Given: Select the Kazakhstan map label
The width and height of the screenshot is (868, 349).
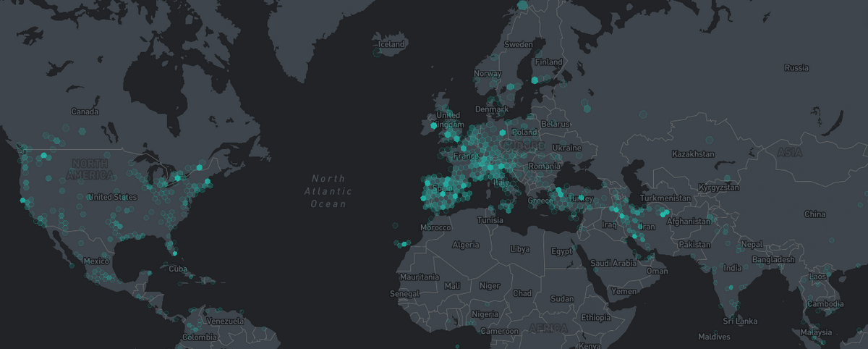Looking at the screenshot, I should click(693, 154).
